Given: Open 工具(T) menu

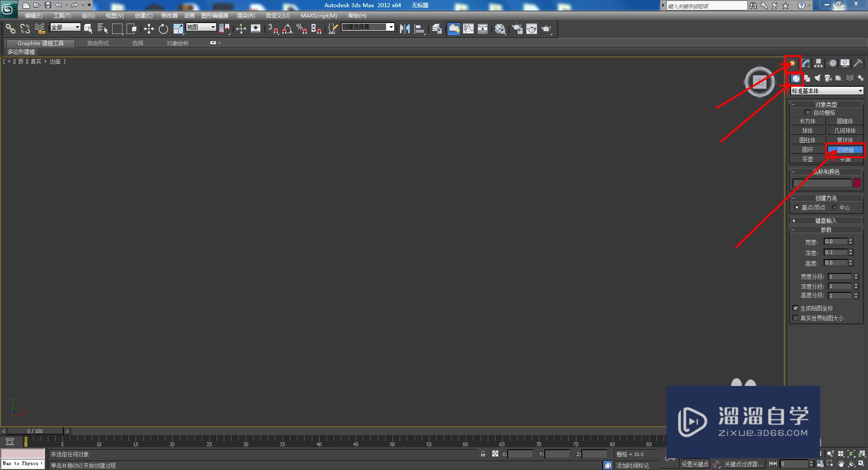Looking at the screenshot, I should (x=62, y=16).
